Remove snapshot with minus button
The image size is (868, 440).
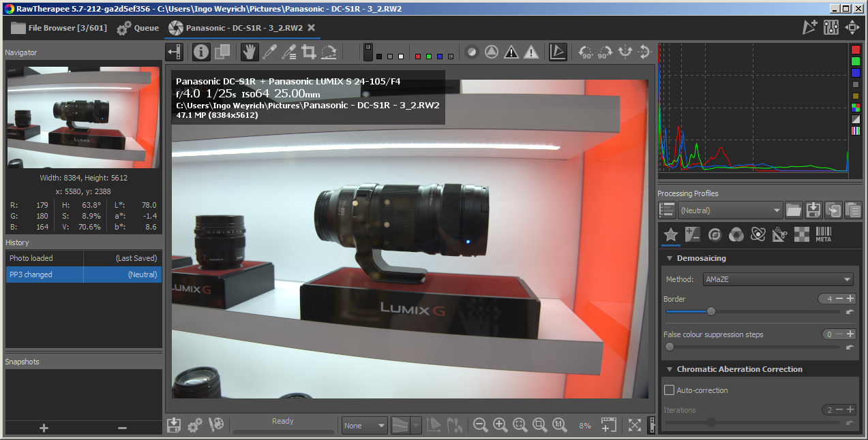click(x=123, y=428)
